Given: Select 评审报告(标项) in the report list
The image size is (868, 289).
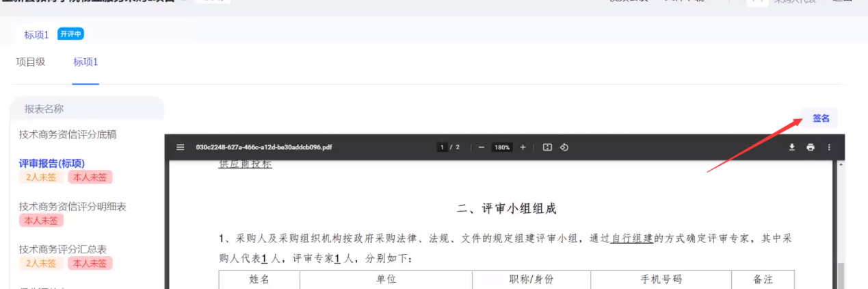Looking at the screenshot, I should pos(52,163).
